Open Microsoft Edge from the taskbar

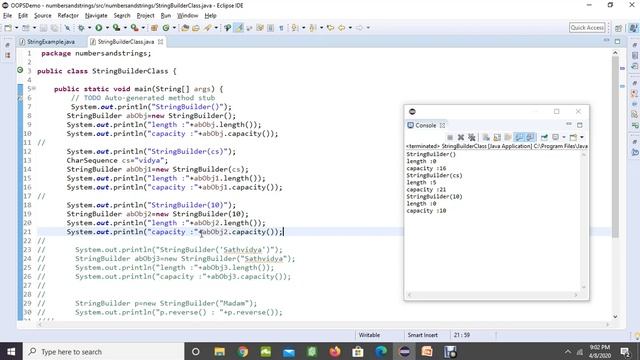[x=381, y=351]
